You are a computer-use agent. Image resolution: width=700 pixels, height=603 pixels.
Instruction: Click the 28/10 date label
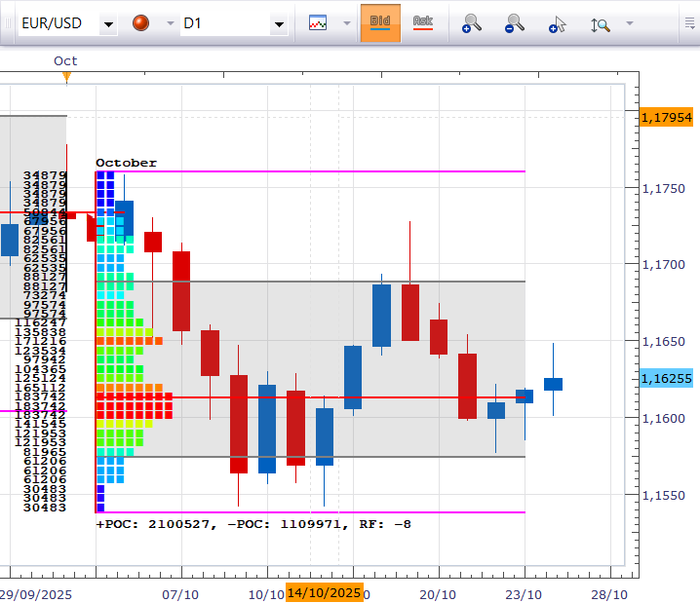click(609, 594)
